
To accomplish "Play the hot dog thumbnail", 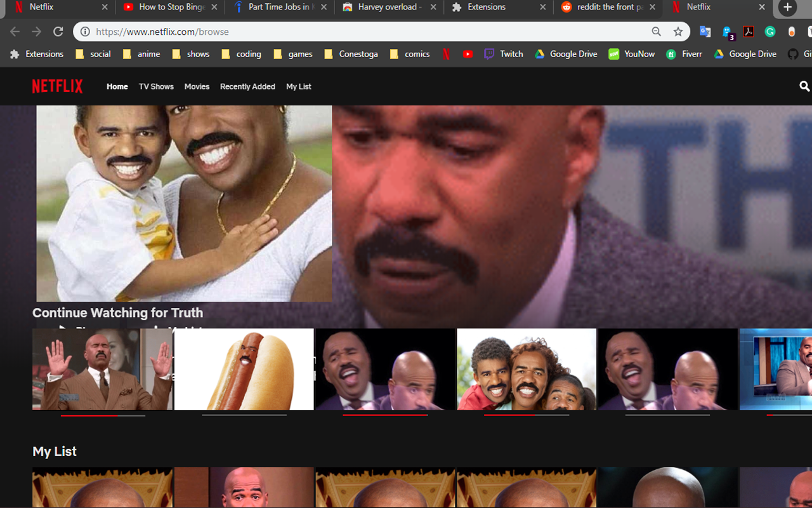I will tap(244, 369).
